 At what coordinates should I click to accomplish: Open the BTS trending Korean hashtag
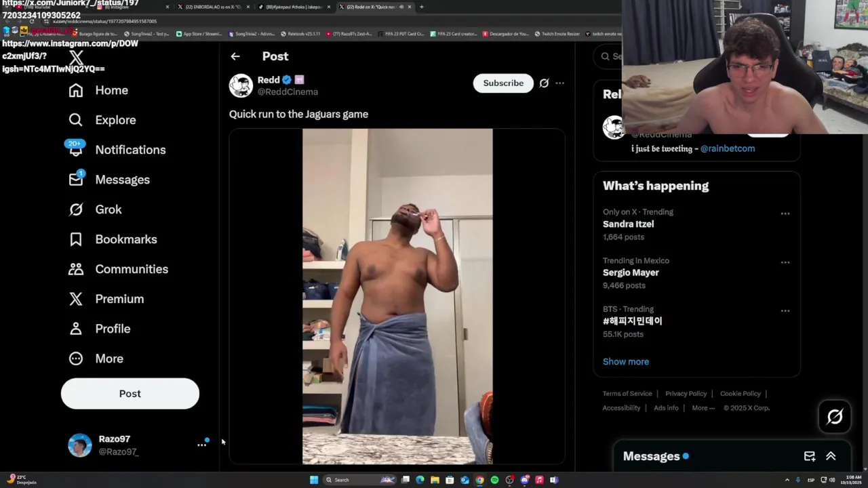click(x=632, y=321)
